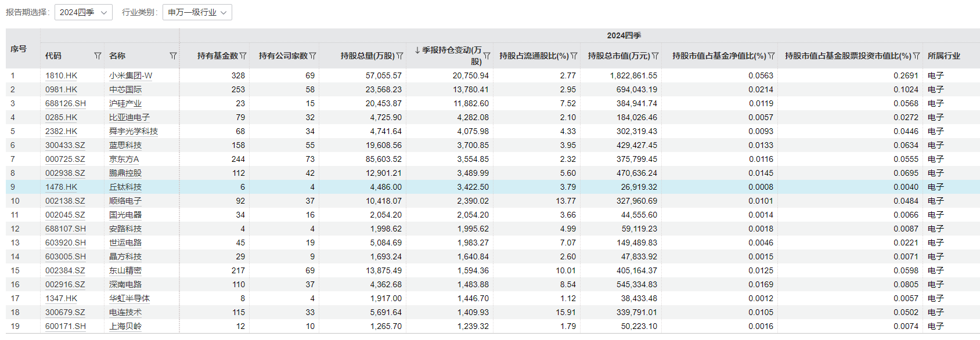Select the total shares cell 85,603.52

[x=384, y=159]
